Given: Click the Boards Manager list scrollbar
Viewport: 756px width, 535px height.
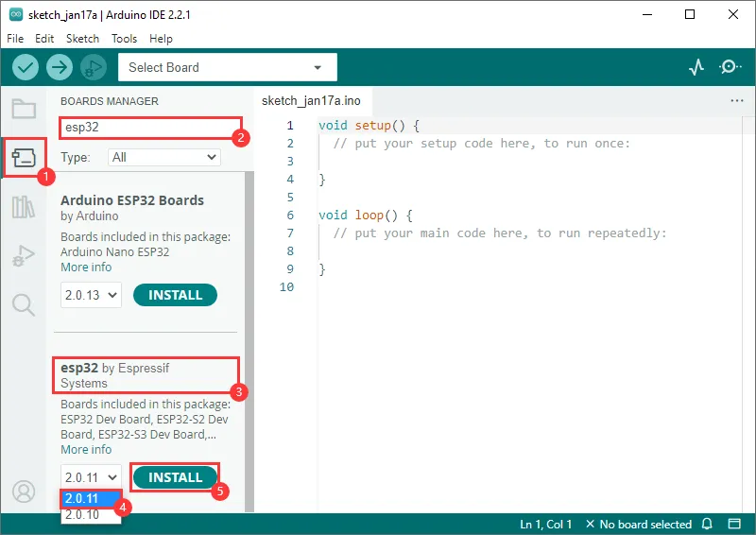Looking at the screenshot, I should point(249,341).
